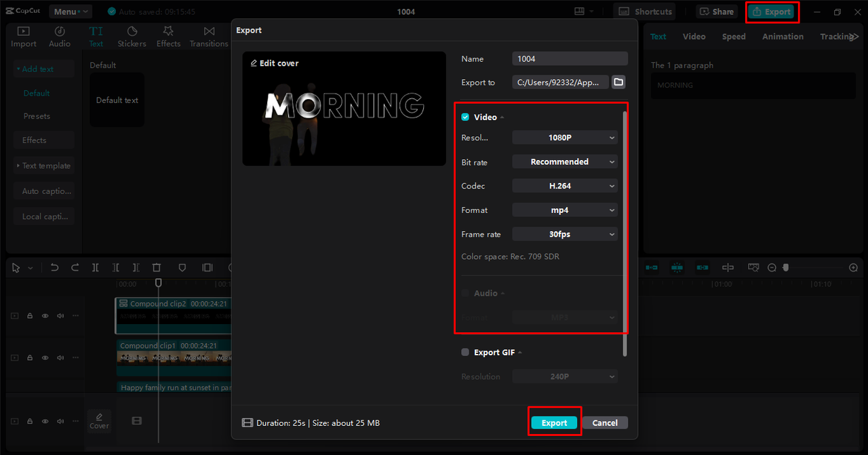
Task: Select the Default text thumbnail
Action: pyautogui.click(x=117, y=100)
